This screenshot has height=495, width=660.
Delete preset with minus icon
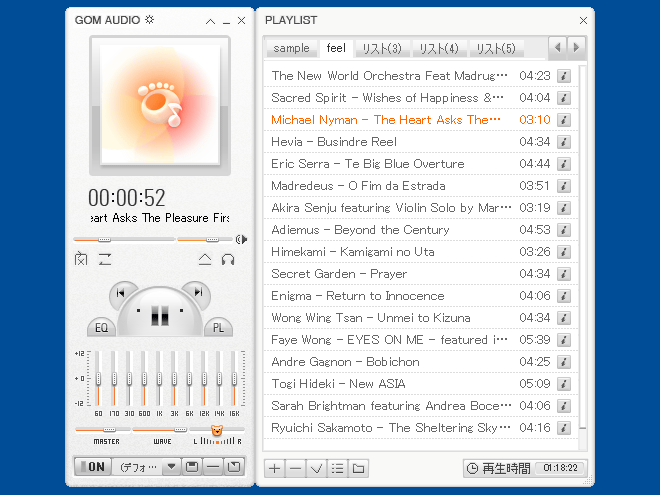[213, 466]
